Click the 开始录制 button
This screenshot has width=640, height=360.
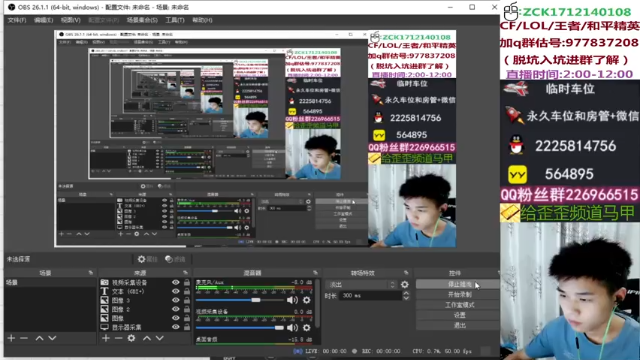click(x=459, y=295)
